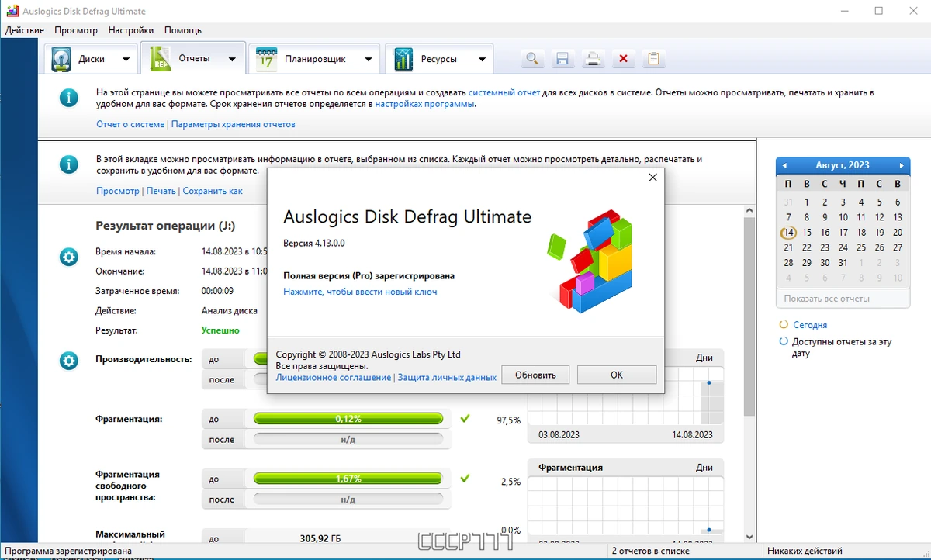Click Параметры хранения отчетов link
Image resolution: width=931 pixels, height=560 pixels.
[x=233, y=124]
